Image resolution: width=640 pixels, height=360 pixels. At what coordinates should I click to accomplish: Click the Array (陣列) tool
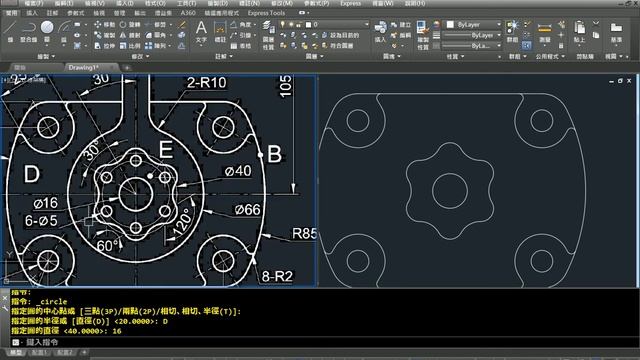tap(156, 46)
